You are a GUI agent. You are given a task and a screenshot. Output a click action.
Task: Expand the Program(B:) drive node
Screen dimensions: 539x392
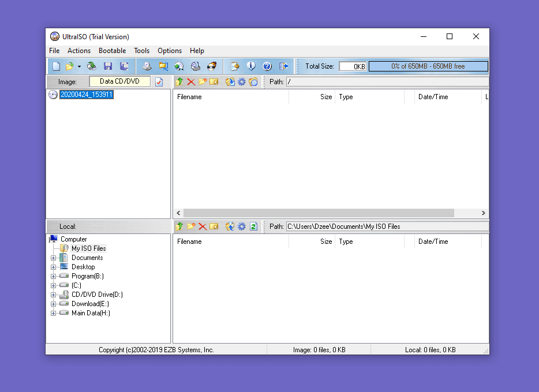[53, 276]
